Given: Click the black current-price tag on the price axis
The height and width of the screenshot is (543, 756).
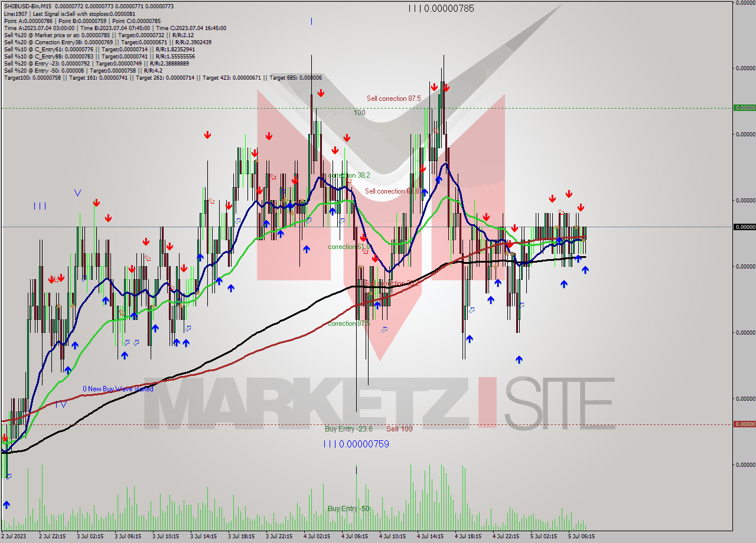Looking at the screenshot, I should (744, 227).
